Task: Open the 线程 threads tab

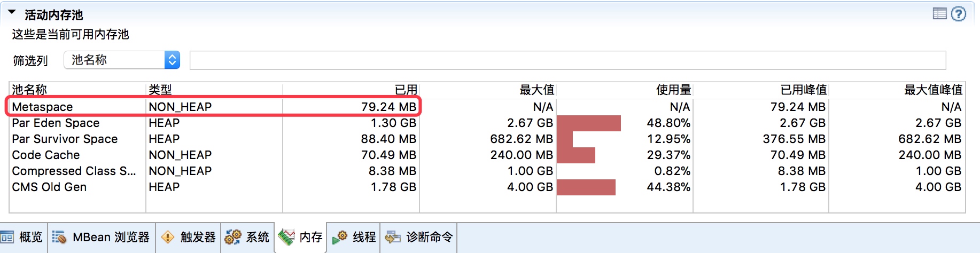Action: tap(354, 237)
